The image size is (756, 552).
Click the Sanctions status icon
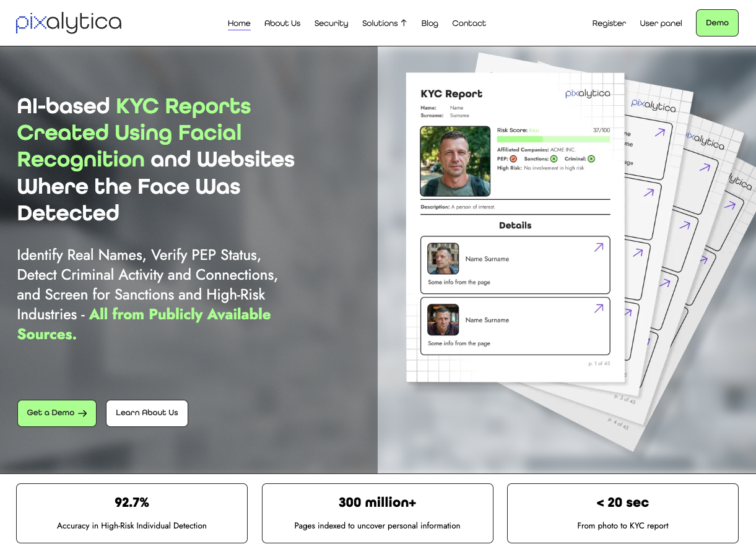(554, 159)
